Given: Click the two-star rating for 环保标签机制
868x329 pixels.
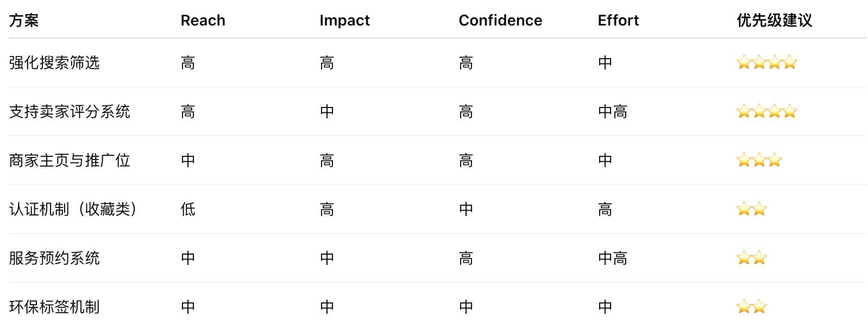Looking at the screenshot, I should (751, 307).
